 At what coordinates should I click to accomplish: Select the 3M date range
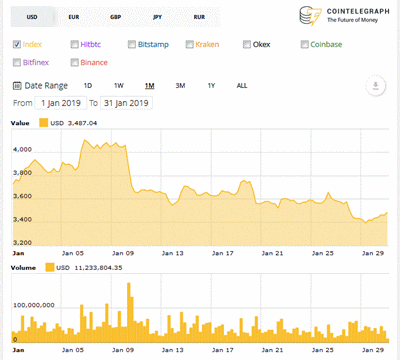[180, 86]
